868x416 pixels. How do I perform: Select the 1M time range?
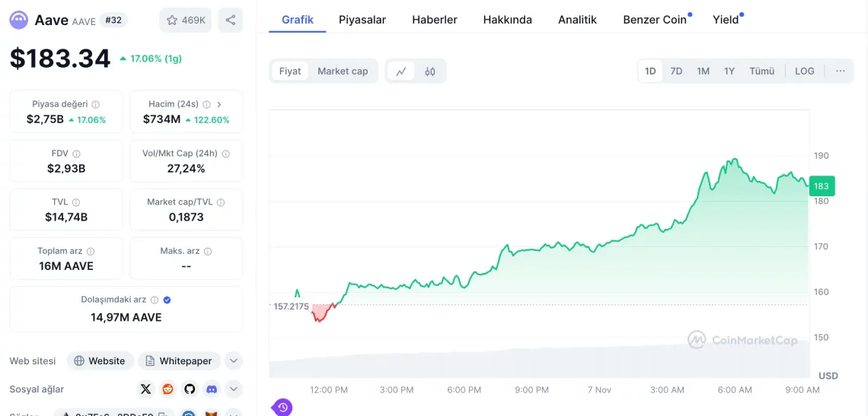coord(703,71)
